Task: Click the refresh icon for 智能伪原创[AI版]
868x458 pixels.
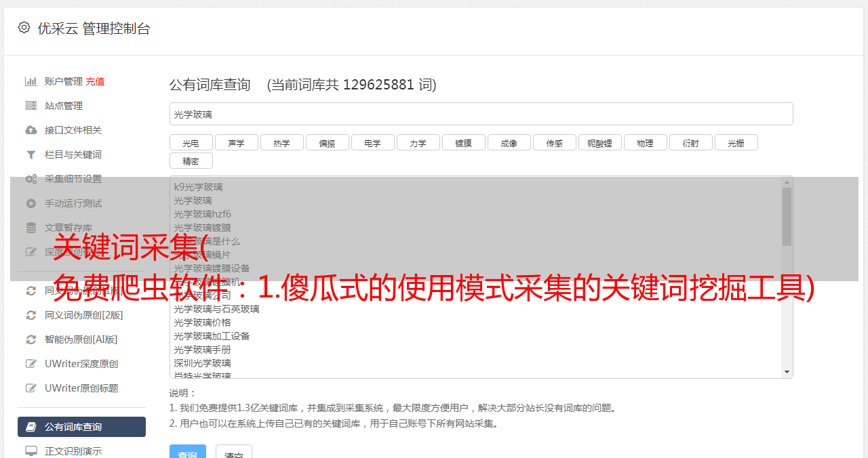Action: coord(31,339)
